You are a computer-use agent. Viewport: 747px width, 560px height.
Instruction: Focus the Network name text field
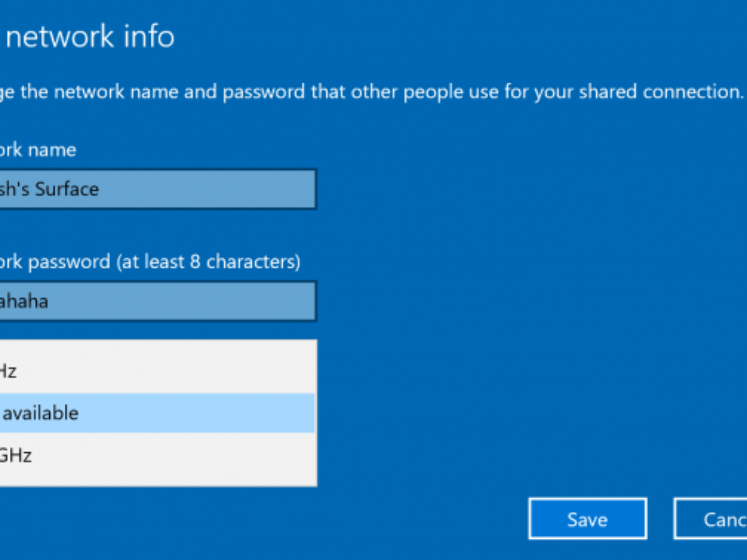156,189
